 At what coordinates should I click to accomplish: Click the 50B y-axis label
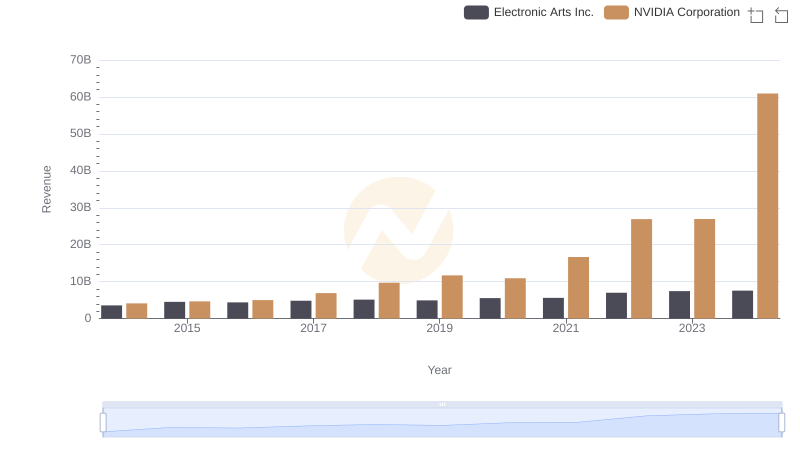point(81,133)
